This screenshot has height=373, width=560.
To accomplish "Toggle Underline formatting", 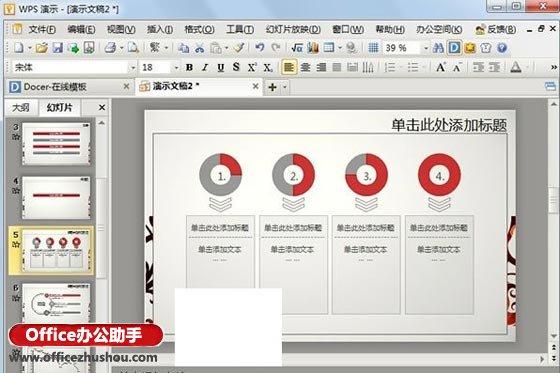I will click(221, 67).
